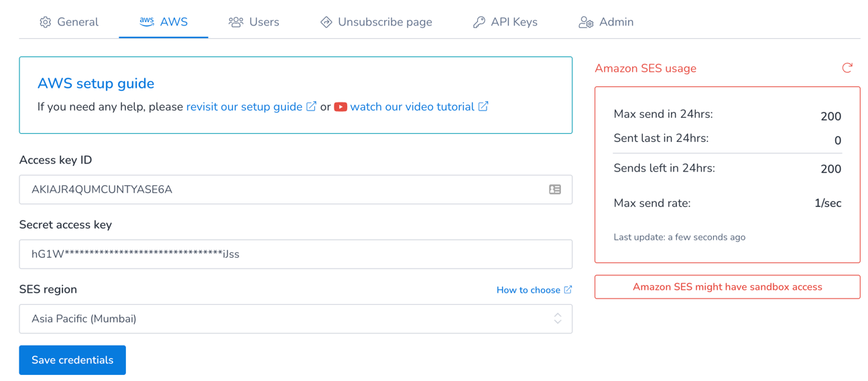Click the red YouTube play icon
868x381 pixels.
coord(340,107)
